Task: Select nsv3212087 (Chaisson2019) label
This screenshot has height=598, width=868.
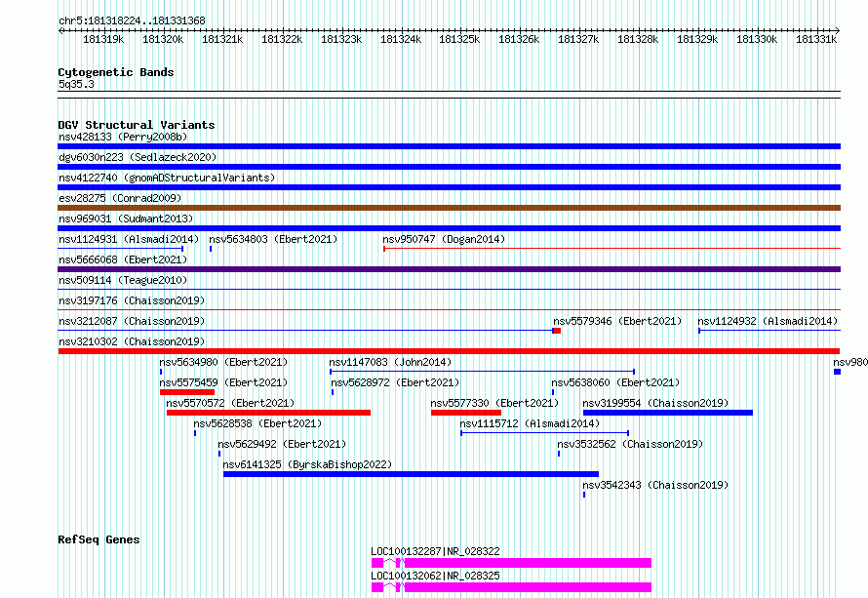Action: 132,321
